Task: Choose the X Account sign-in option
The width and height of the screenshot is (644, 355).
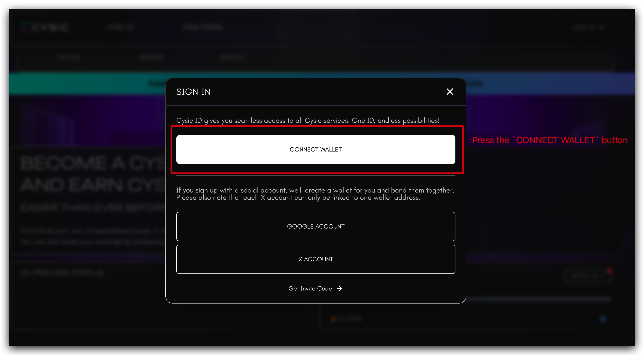Action: pyautogui.click(x=315, y=259)
